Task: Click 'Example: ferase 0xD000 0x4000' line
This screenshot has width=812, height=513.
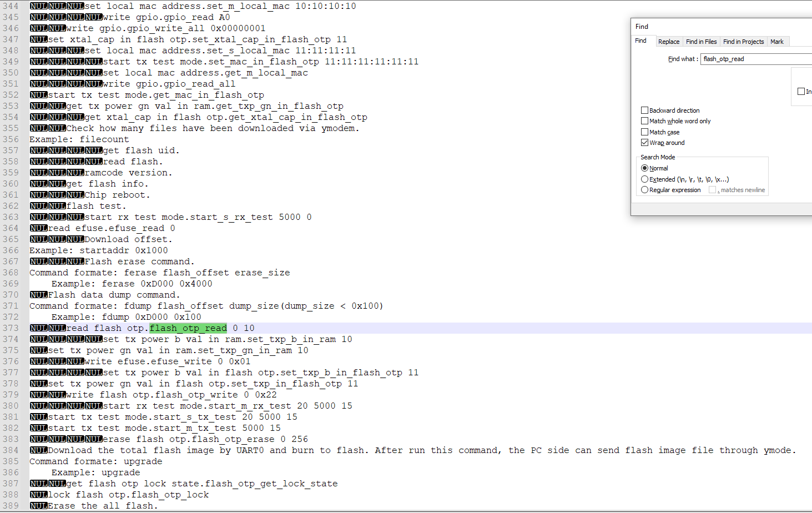Action: click(132, 284)
